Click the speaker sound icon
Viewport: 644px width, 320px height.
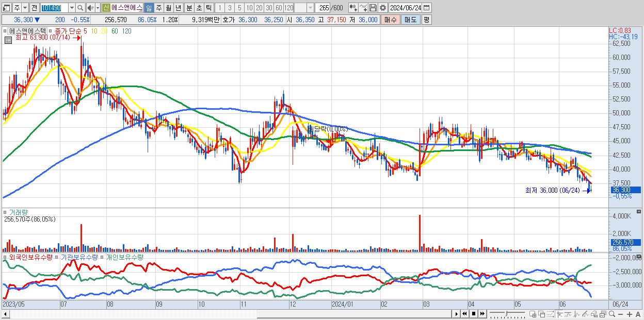coord(90,8)
